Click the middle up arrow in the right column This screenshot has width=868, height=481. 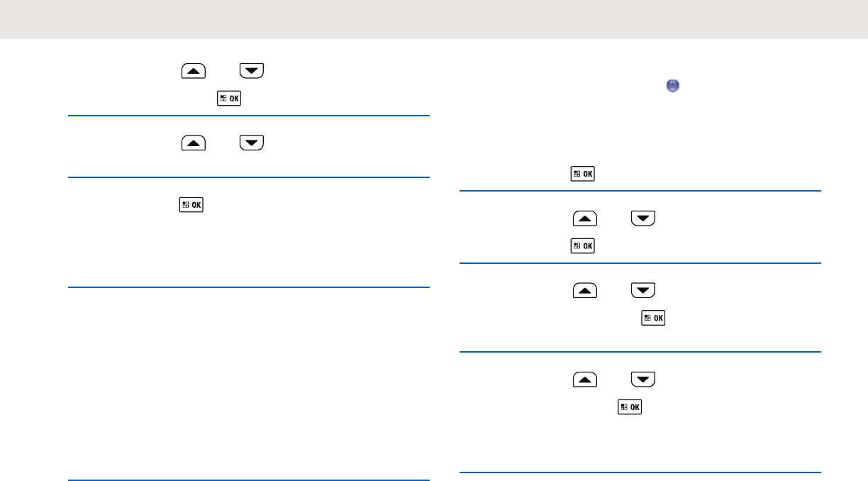point(584,290)
